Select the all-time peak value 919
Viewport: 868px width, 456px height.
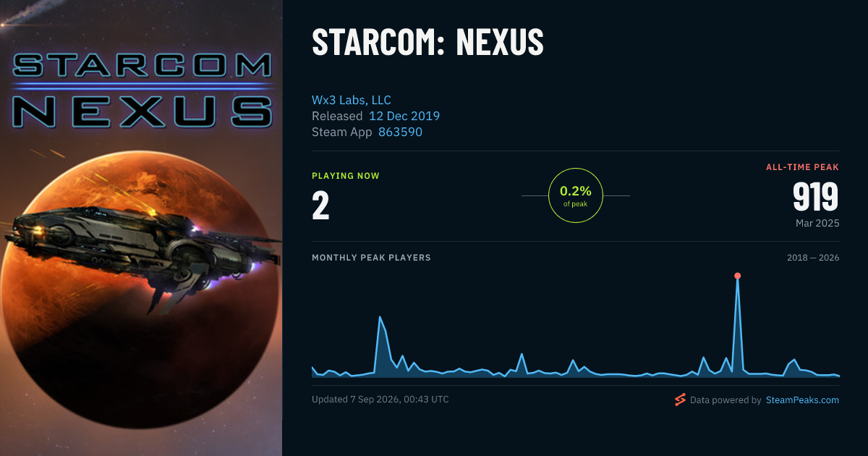click(x=816, y=197)
